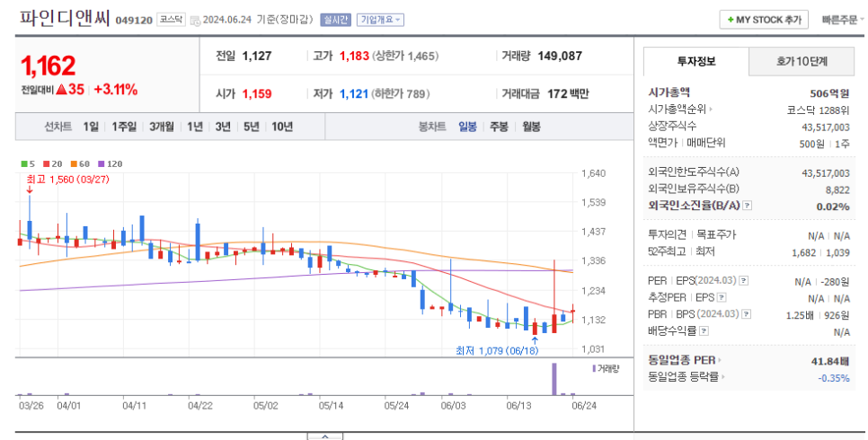
Task: Click the 동일업종 등락률 value -0.35%
Action: click(834, 379)
